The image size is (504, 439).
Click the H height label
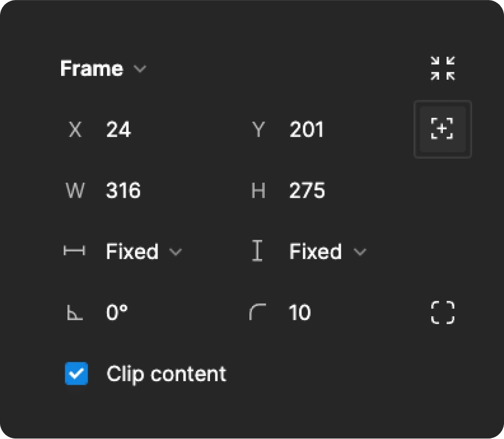click(x=258, y=190)
